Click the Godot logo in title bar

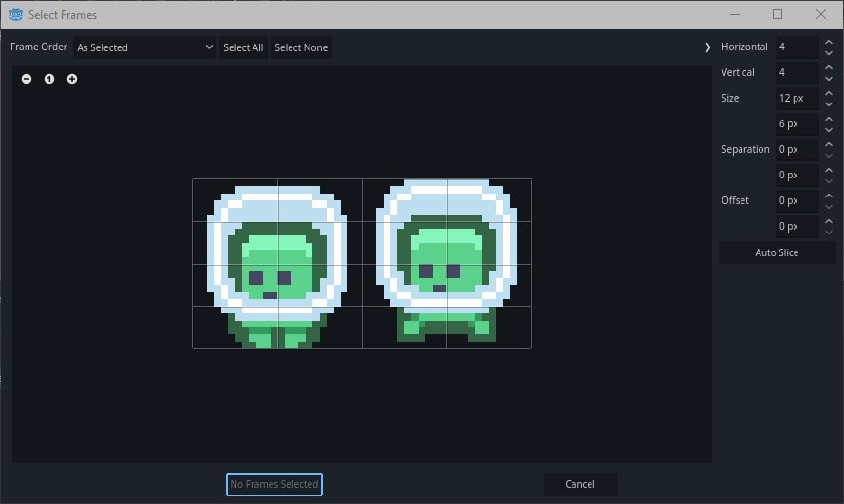pyautogui.click(x=15, y=15)
